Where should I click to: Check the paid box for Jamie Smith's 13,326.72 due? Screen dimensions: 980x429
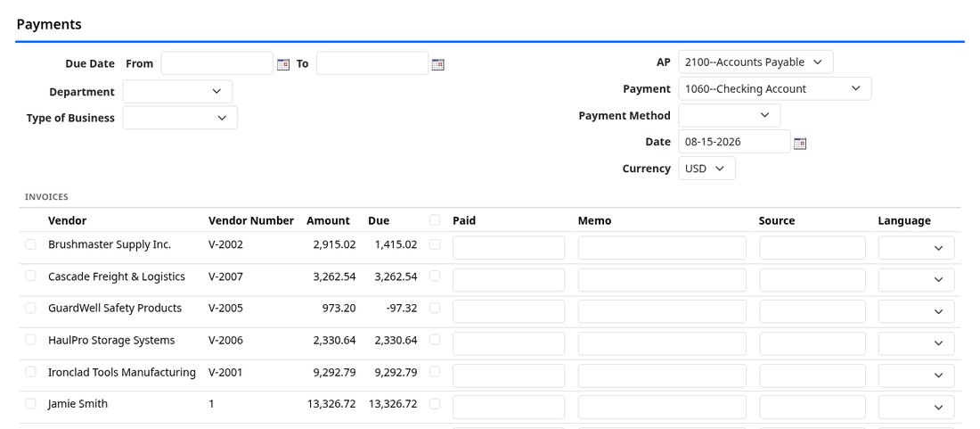[x=435, y=403]
